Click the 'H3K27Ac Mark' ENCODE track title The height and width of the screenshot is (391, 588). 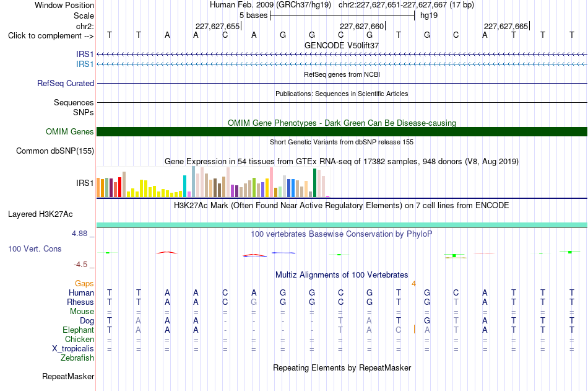(x=342, y=206)
